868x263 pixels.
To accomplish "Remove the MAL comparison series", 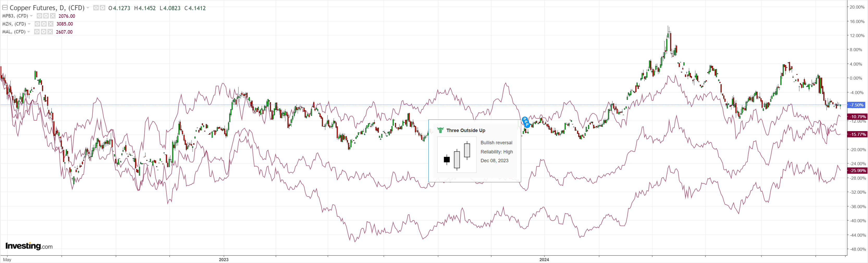I will 50,32.
